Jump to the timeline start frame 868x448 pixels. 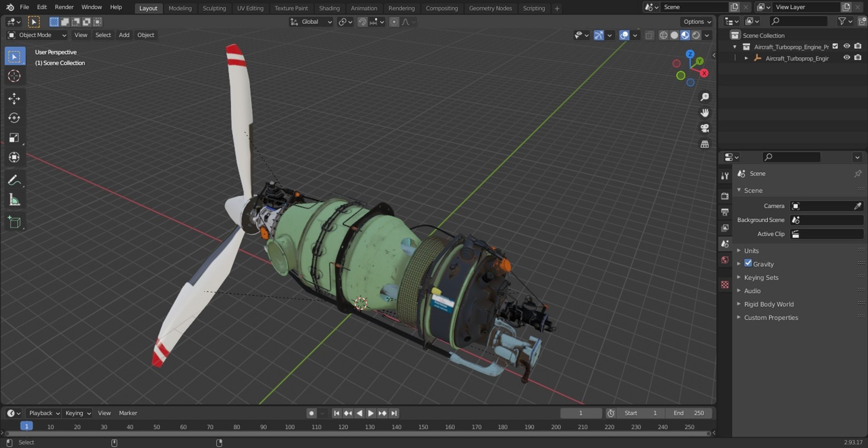pos(336,413)
